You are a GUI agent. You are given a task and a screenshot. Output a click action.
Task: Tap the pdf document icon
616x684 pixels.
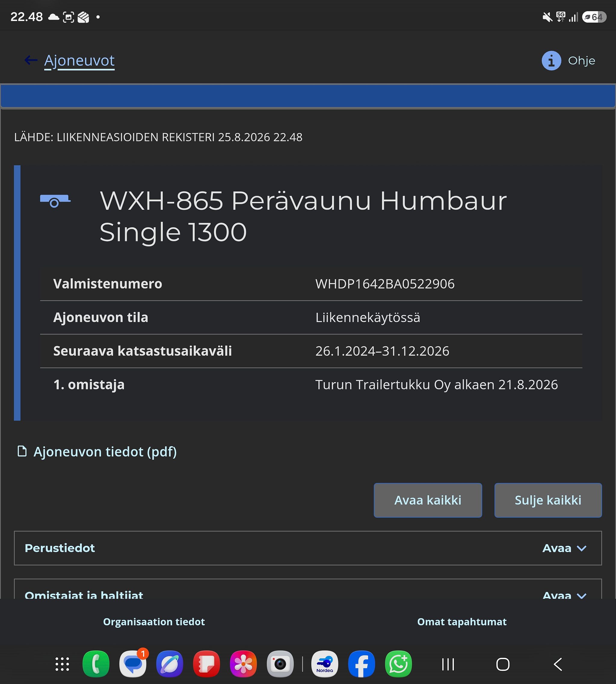click(22, 451)
